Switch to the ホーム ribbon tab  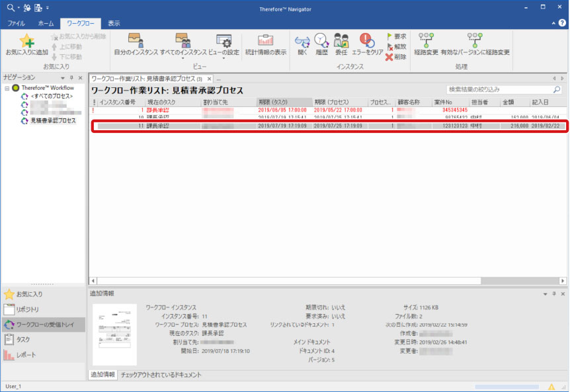point(46,23)
